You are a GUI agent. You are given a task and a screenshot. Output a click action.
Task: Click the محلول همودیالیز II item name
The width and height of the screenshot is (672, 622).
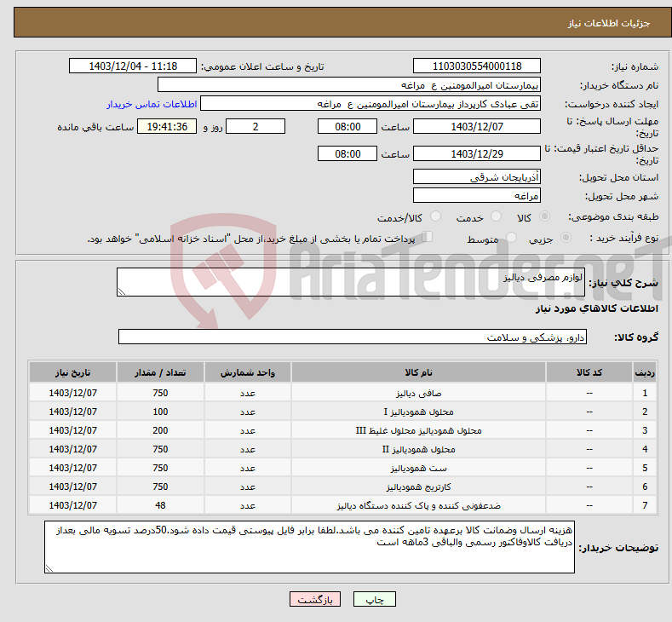418,449
